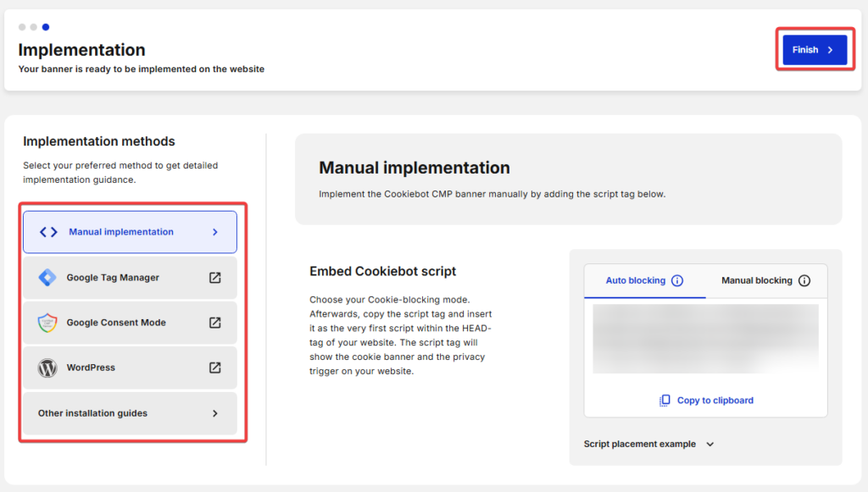Click the copy icon beside Copy to clipboard

[665, 399]
